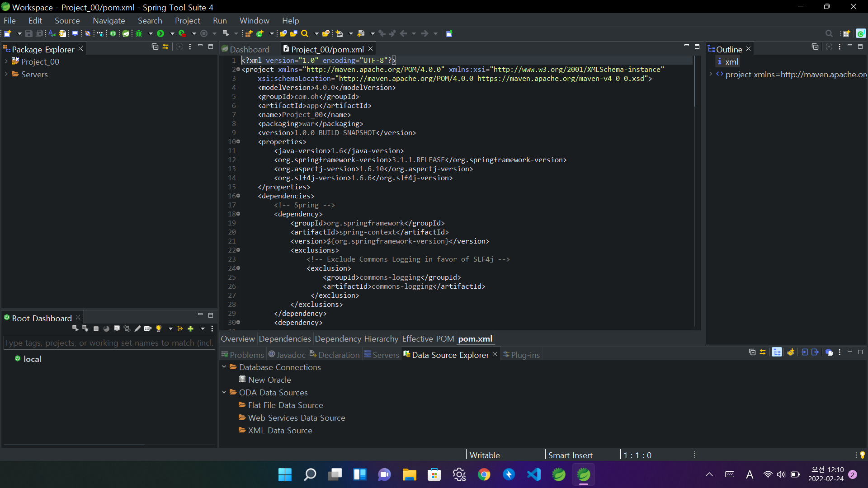This screenshot has width=868, height=488.
Task: Open the toolbar Search magnifier tool
Action: coord(305,33)
